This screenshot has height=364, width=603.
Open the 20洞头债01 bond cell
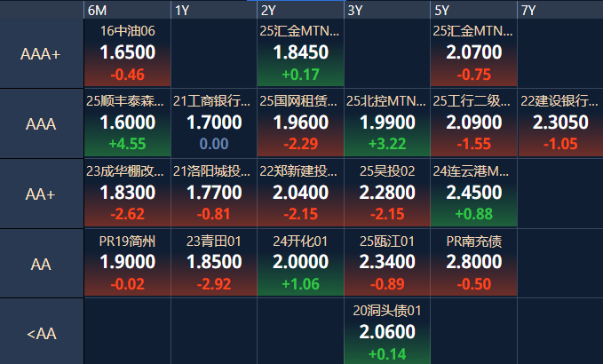point(387,332)
